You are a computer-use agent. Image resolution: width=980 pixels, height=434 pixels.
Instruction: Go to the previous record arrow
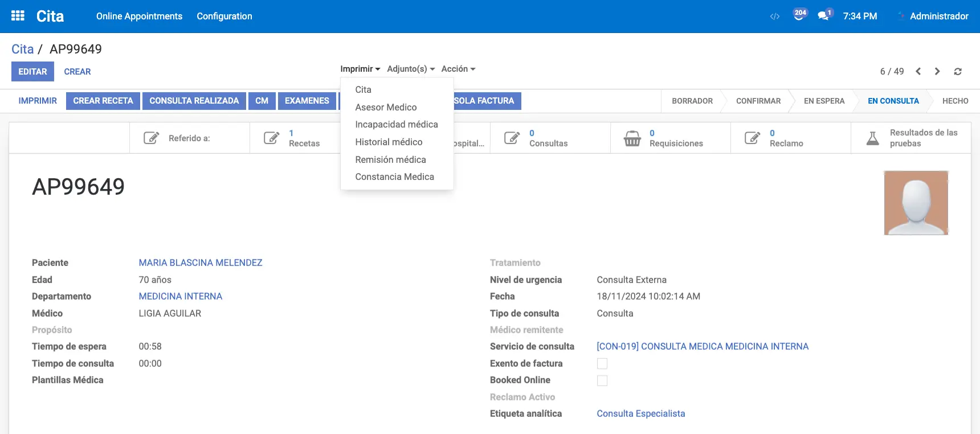click(918, 71)
